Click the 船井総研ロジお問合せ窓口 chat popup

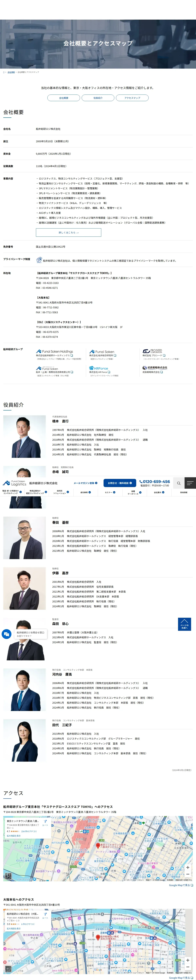pos(30,634)
